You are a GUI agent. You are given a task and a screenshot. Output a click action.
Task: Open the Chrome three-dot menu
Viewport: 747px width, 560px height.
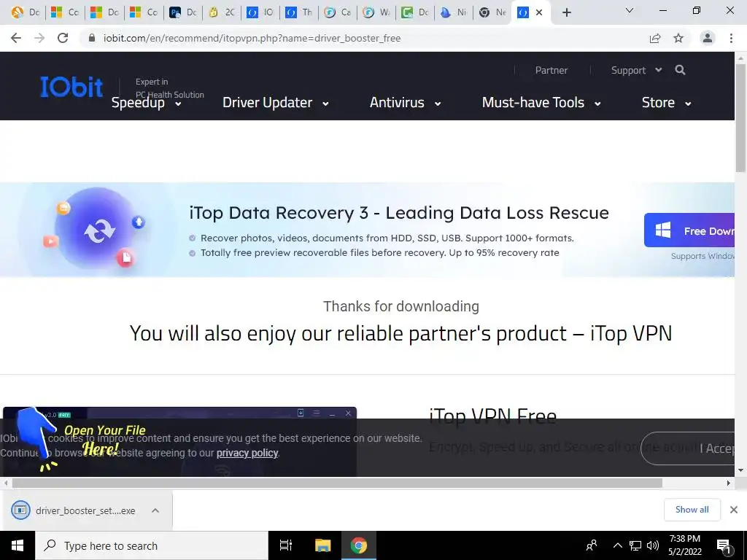(731, 38)
